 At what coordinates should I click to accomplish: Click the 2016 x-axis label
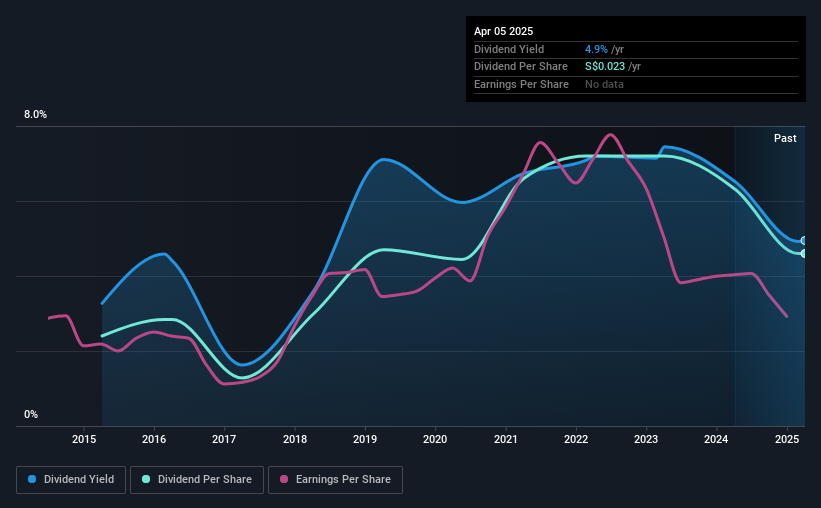pyautogui.click(x=154, y=439)
